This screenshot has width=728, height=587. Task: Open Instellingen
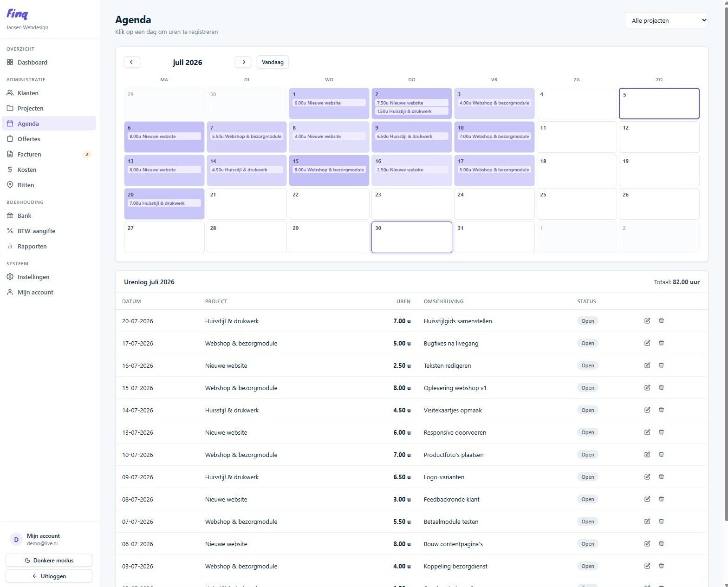(x=49, y=277)
